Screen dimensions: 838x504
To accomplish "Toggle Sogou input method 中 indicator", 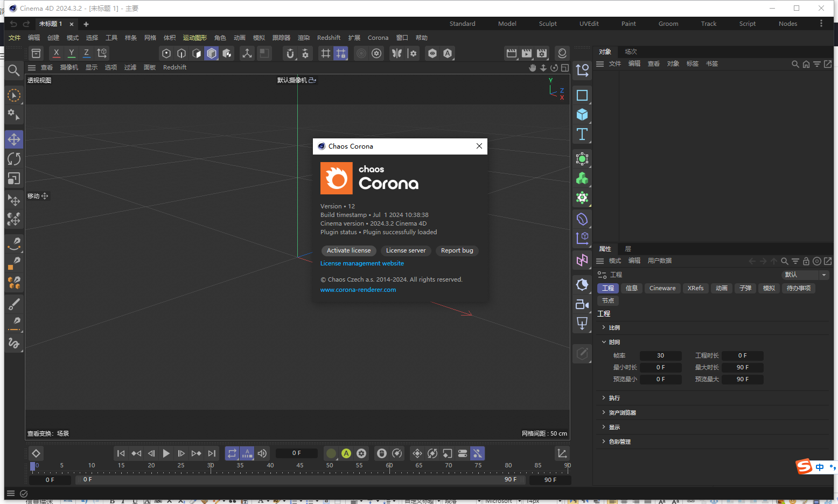I will 820,467.
